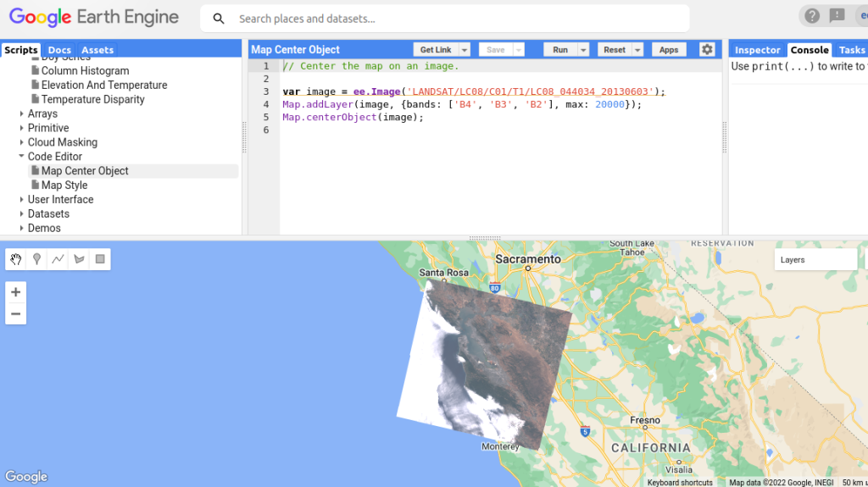868x487 pixels.
Task: Click the Visalia map label
Action: [679, 469]
